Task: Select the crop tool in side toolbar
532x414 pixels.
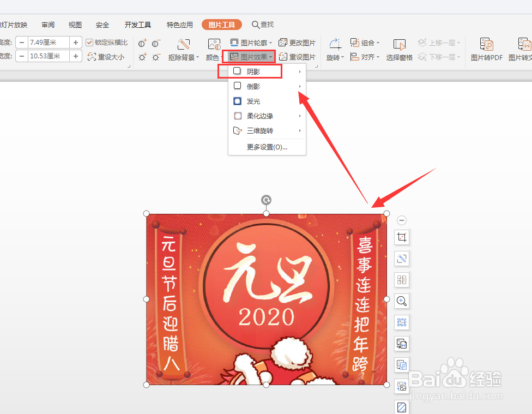Action: (x=402, y=237)
